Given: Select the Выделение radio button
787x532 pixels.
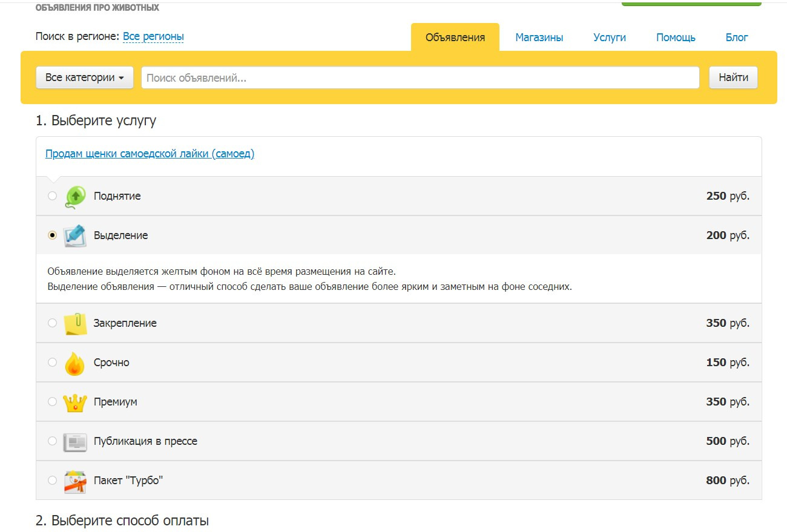Looking at the screenshot, I should click(52, 235).
